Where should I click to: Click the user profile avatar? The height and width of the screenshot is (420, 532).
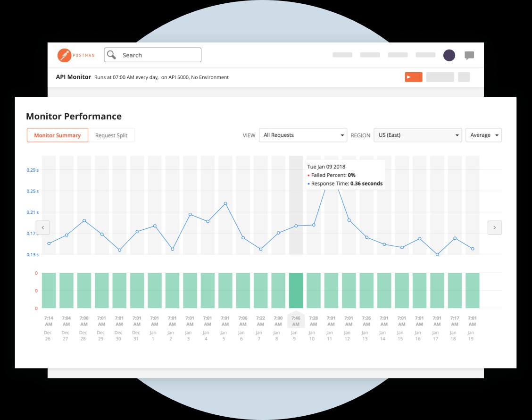(449, 55)
